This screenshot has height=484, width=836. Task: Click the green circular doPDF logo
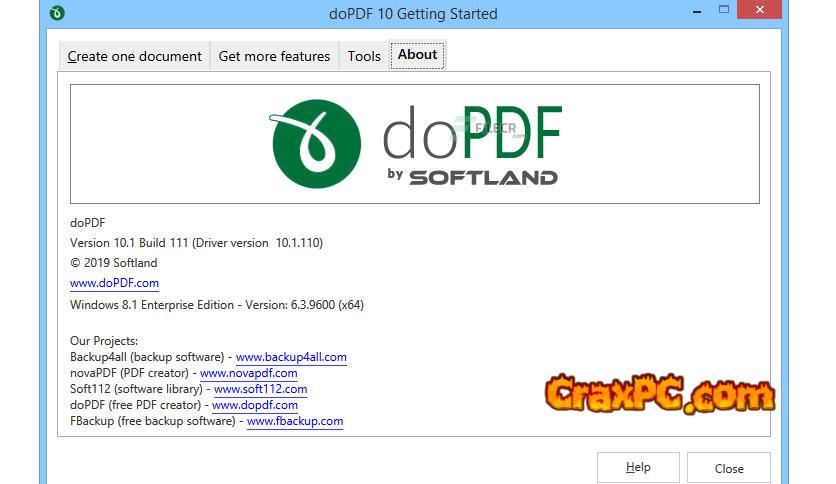320,143
